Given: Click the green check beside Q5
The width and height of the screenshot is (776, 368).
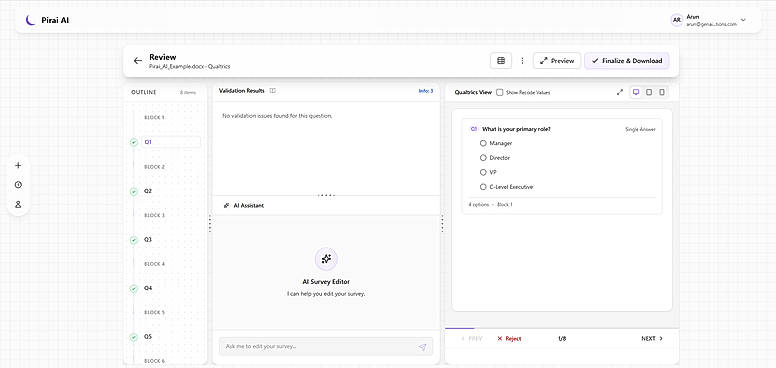Looking at the screenshot, I should tap(134, 337).
